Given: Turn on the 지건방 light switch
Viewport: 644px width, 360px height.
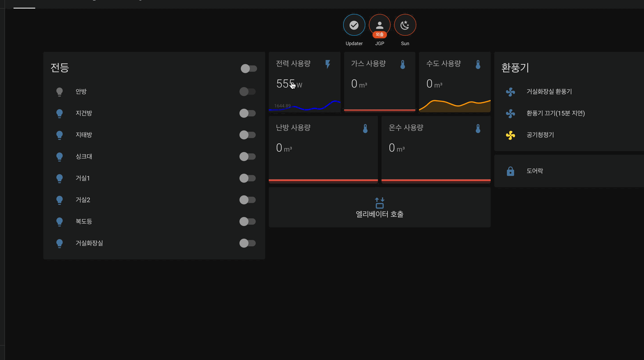Looking at the screenshot, I should [x=247, y=113].
